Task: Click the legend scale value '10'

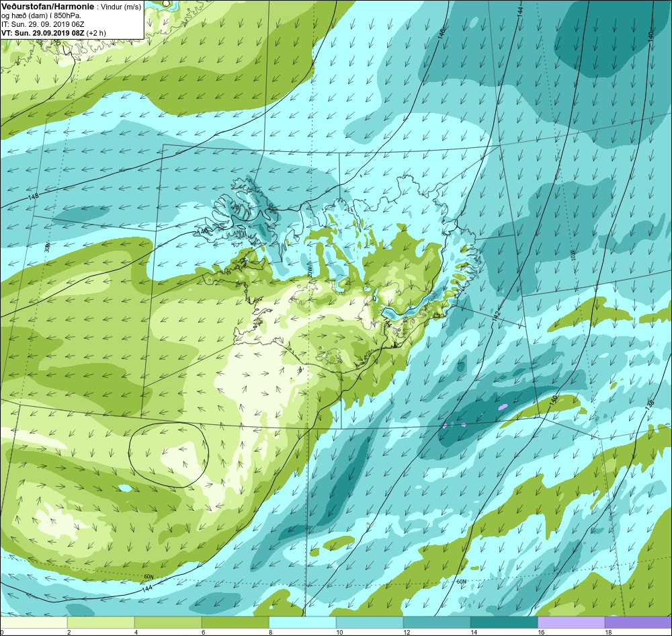Action: pos(339,632)
